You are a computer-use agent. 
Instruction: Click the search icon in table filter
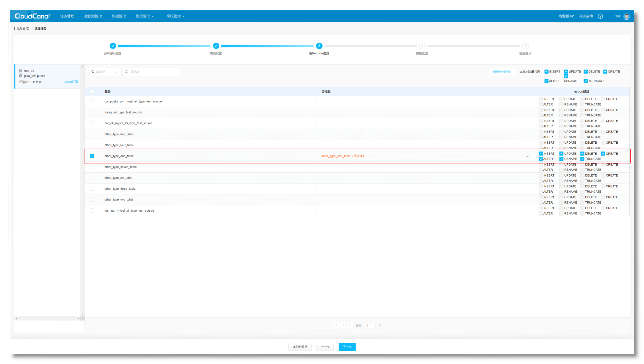(127, 72)
